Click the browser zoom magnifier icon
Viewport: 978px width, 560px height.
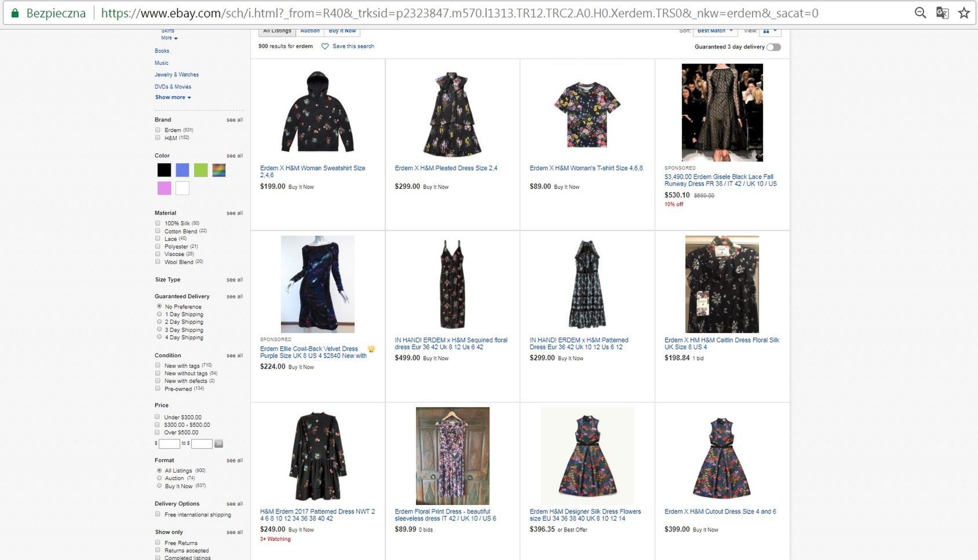(920, 13)
